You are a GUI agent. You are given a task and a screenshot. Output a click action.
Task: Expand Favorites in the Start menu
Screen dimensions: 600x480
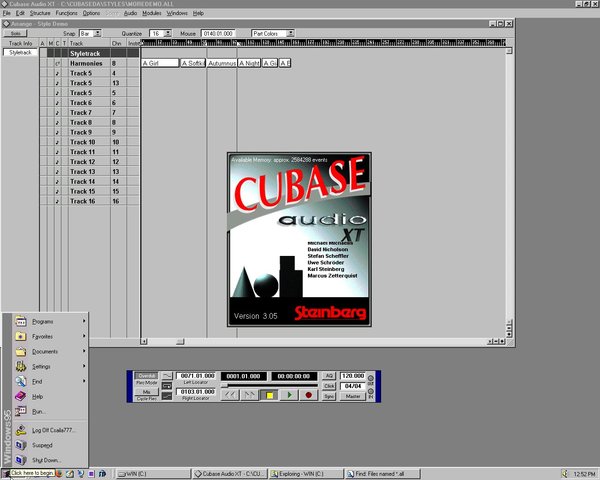50,336
